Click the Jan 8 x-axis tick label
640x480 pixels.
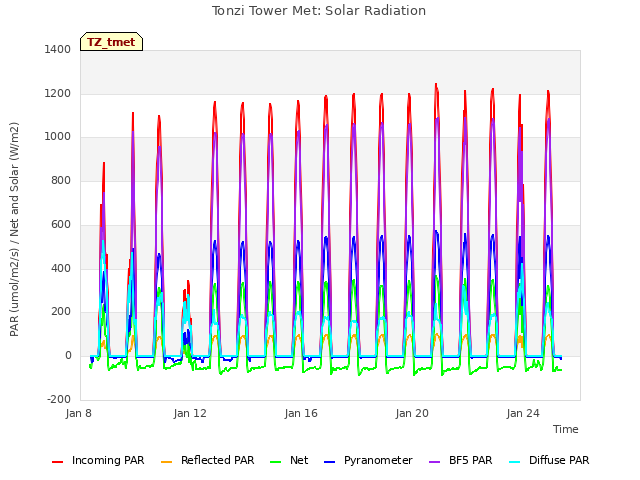click(x=79, y=413)
